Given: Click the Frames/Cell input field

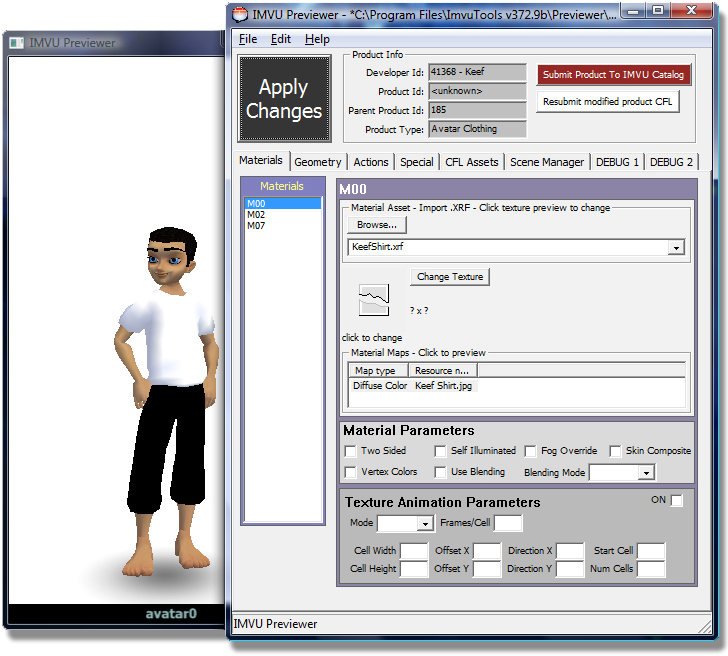Looking at the screenshot, I should tap(508, 523).
